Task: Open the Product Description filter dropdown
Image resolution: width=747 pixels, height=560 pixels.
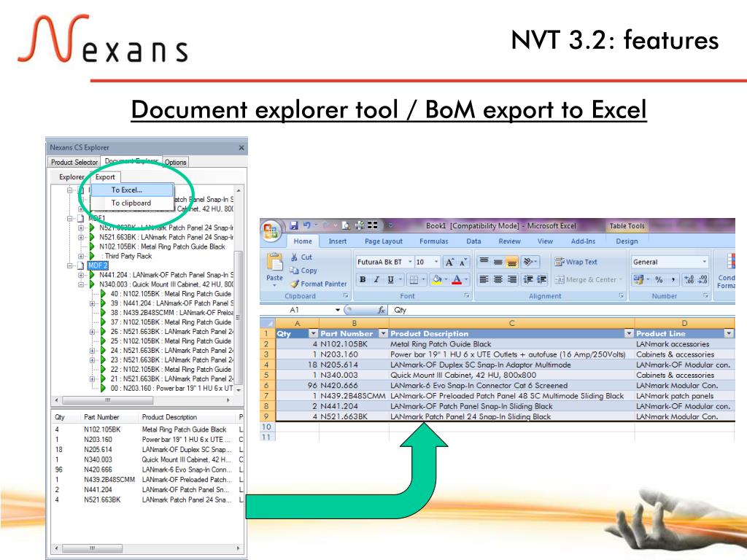Action: click(629, 333)
